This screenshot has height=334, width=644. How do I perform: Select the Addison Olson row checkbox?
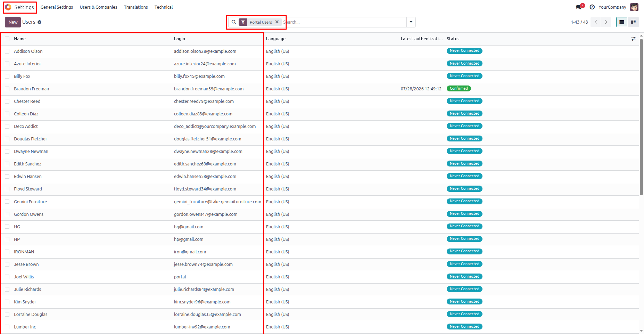tap(7, 51)
